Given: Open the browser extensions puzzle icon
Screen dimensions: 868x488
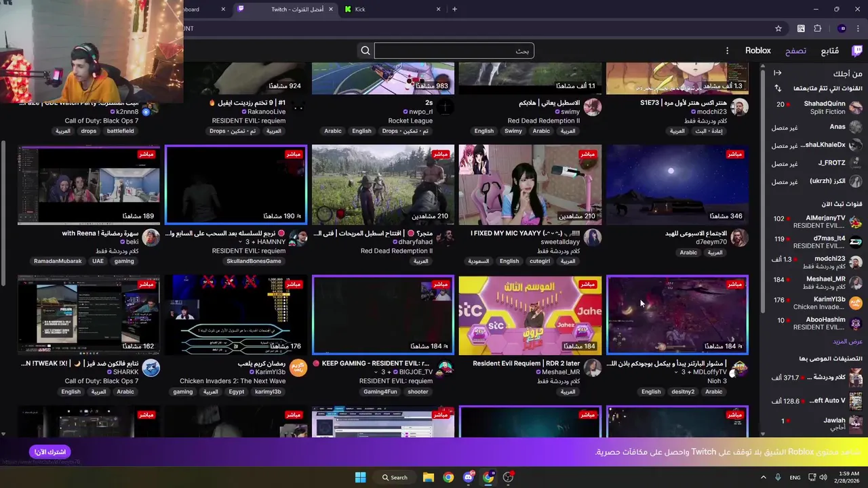Looking at the screenshot, I should [x=818, y=28].
